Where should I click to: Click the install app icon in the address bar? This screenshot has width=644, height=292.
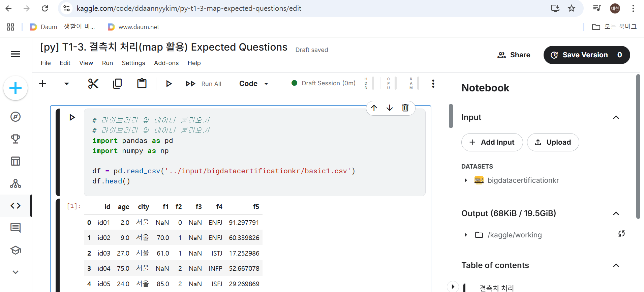point(555,8)
